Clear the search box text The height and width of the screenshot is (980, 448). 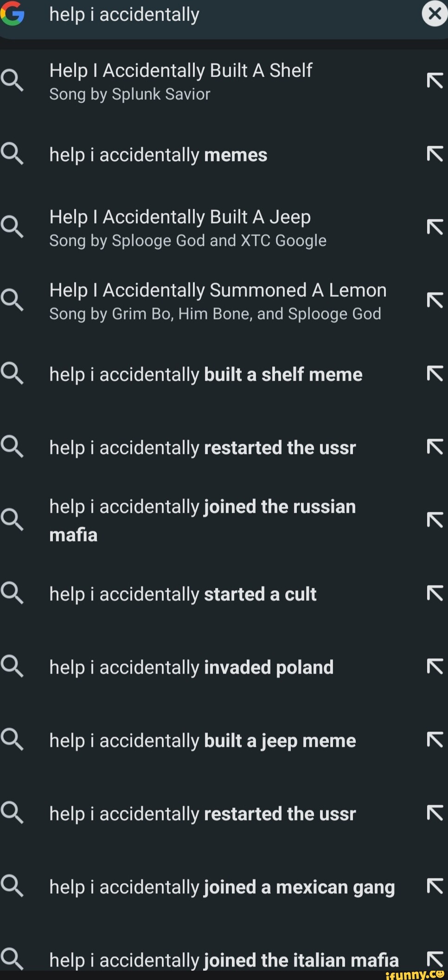tap(435, 14)
